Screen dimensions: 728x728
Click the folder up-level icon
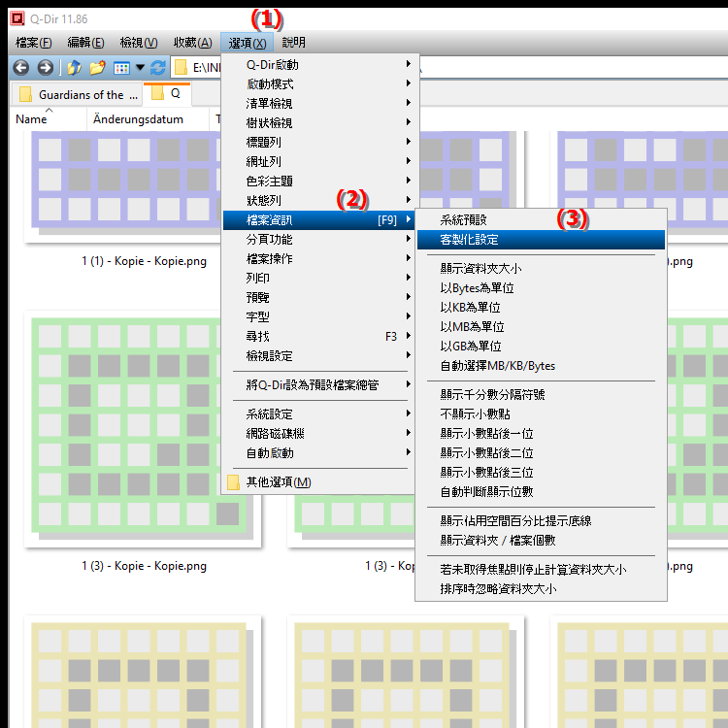74,68
